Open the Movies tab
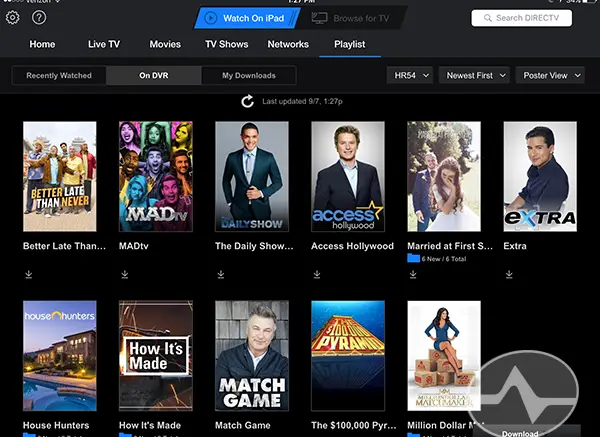 click(165, 44)
